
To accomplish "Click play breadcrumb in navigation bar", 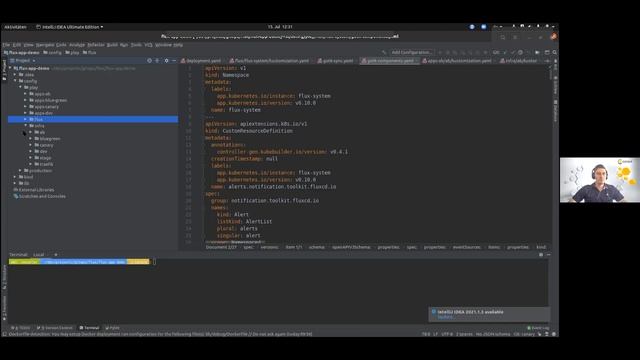I will pos(72,53).
